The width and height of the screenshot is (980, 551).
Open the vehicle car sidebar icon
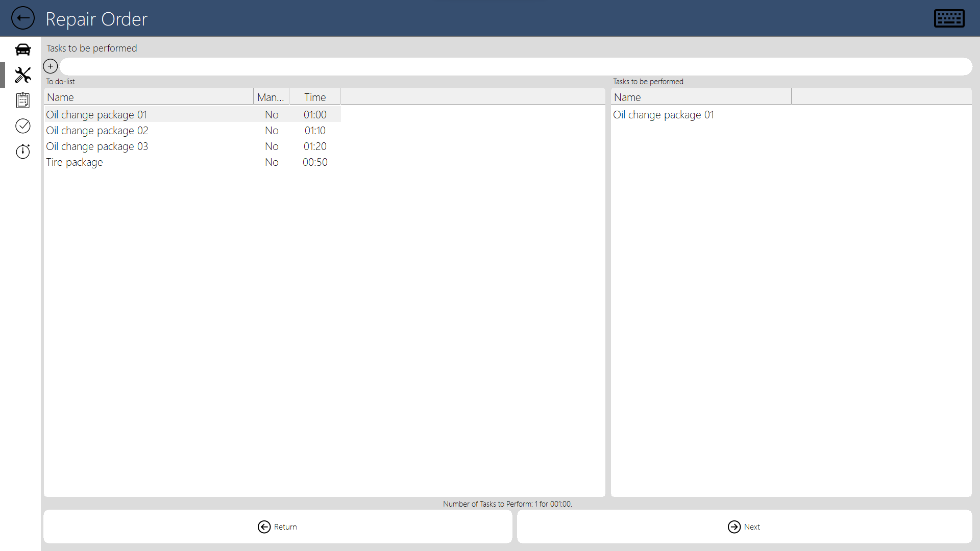pyautogui.click(x=23, y=49)
